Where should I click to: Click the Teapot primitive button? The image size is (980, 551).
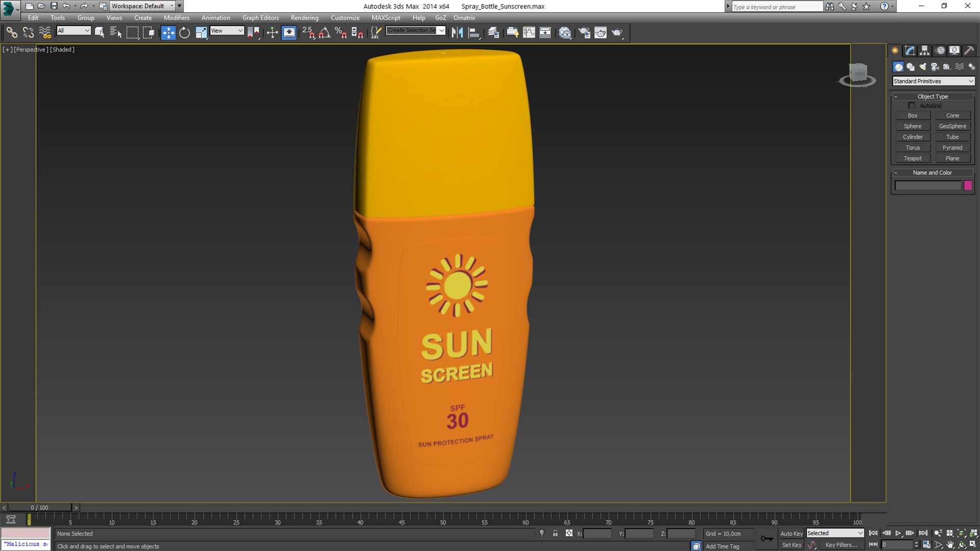click(x=913, y=159)
